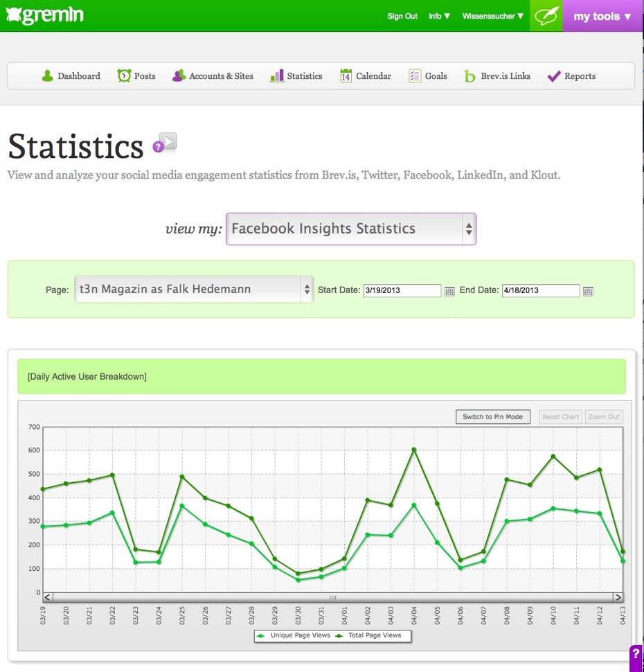Toggle Total Page Views legend entry
This screenshot has height=672, width=644.
click(368, 635)
